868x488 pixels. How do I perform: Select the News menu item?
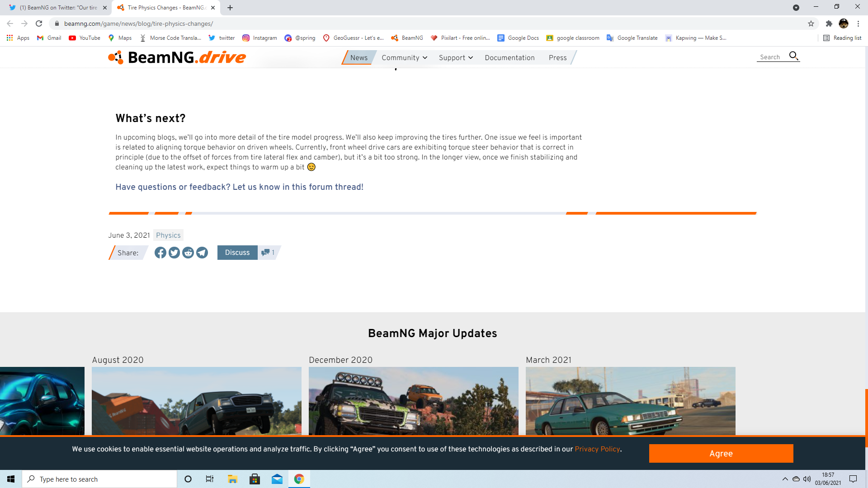(x=359, y=57)
